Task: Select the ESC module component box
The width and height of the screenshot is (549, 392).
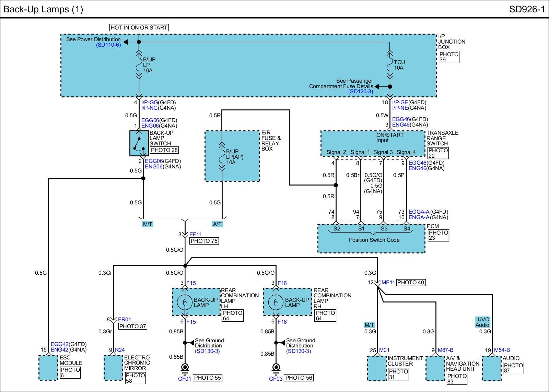Action: (x=48, y=368)
